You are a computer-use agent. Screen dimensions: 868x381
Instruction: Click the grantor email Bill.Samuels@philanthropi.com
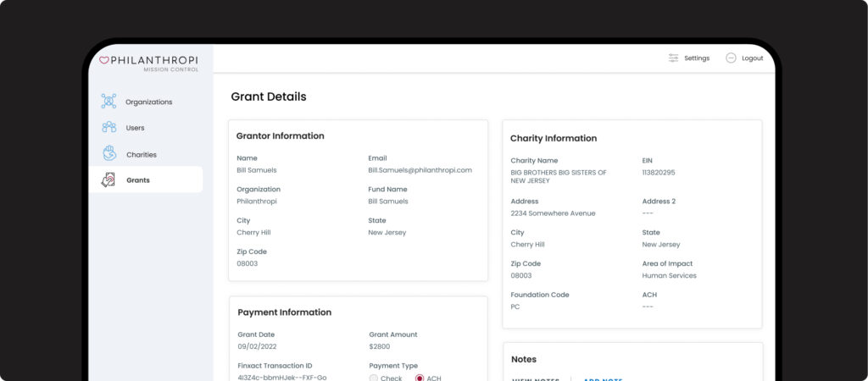(420, 170)
